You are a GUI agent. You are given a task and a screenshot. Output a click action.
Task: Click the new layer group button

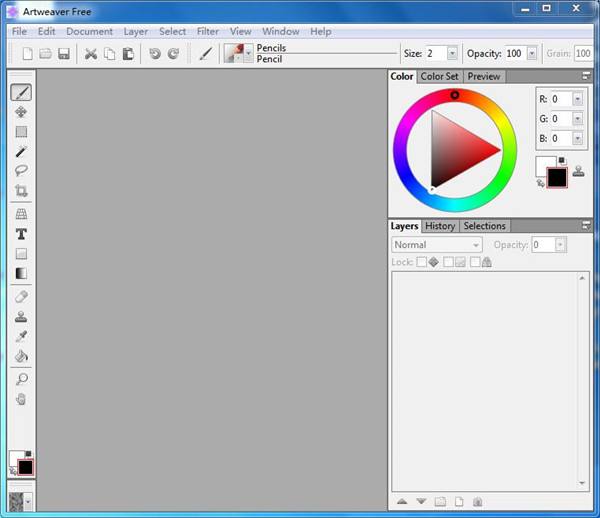click(440, 501)
